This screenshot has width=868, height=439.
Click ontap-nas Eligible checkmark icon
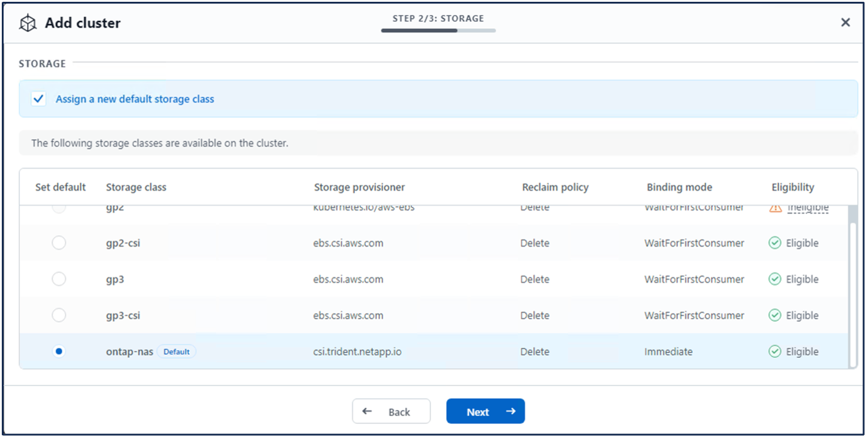tap(775, 352)
